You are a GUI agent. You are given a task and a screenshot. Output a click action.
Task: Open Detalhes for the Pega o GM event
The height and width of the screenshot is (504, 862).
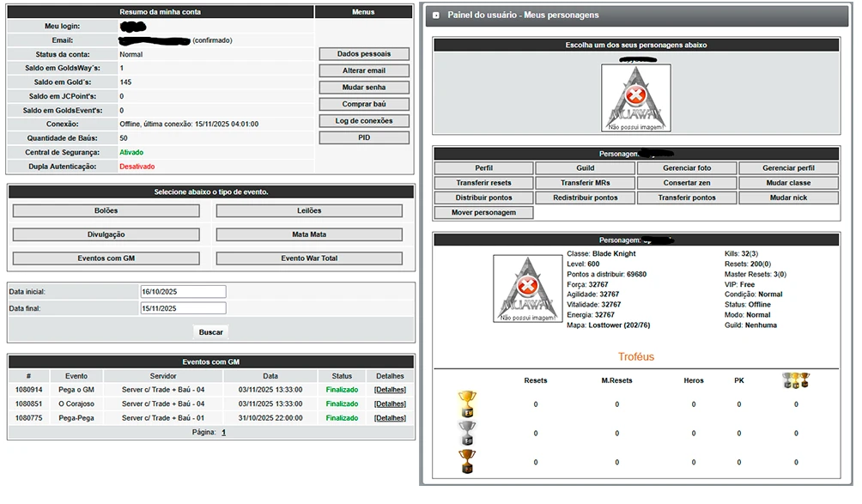point(390,390)
